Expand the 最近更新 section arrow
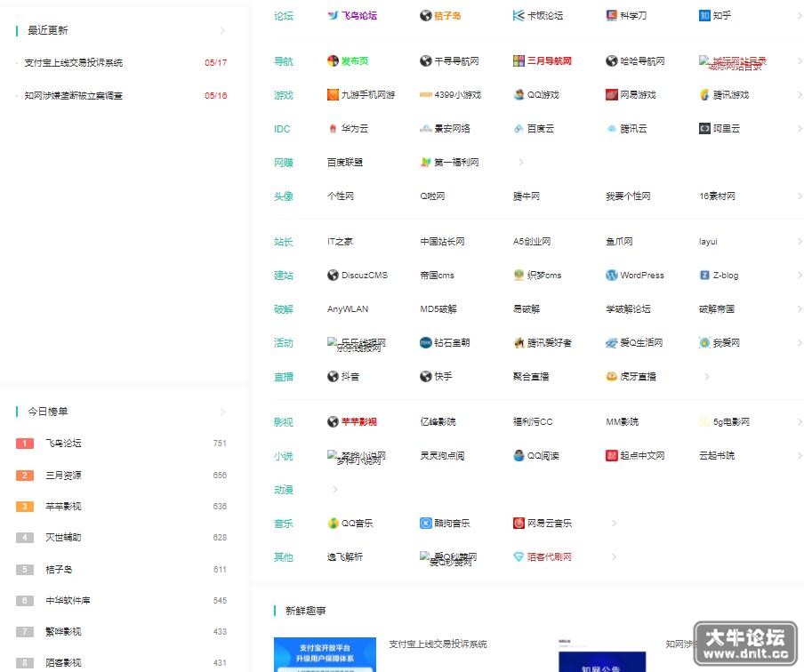 [222, 31]
